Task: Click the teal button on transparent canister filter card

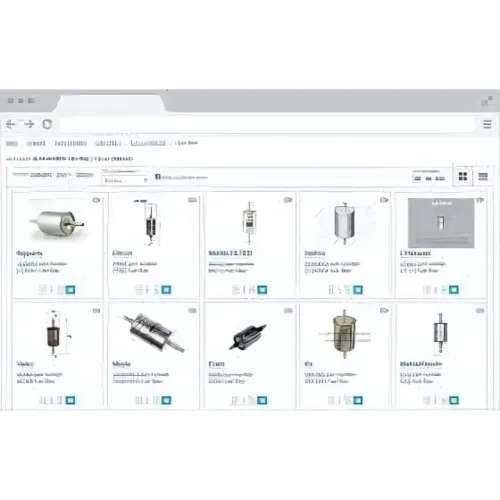Action: pyautogui.click(x=358, y=400)
